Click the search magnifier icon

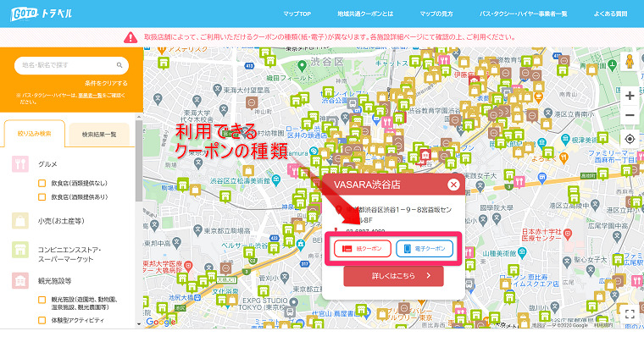point(119,65)
